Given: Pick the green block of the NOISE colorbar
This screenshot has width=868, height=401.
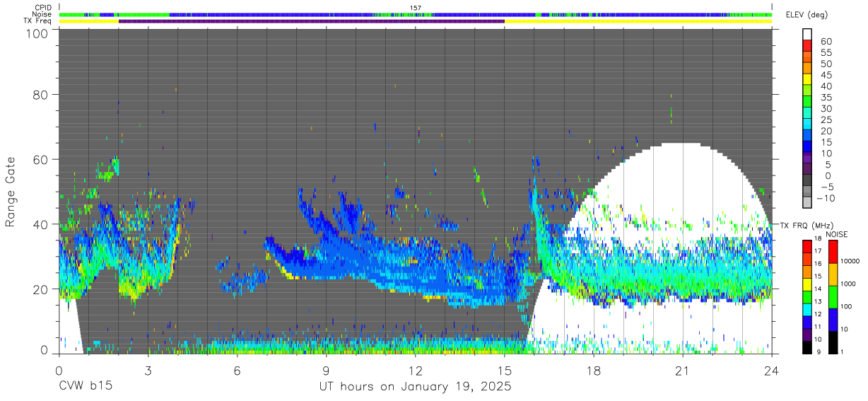Looking at the screenshot, I should click(832, 296).
